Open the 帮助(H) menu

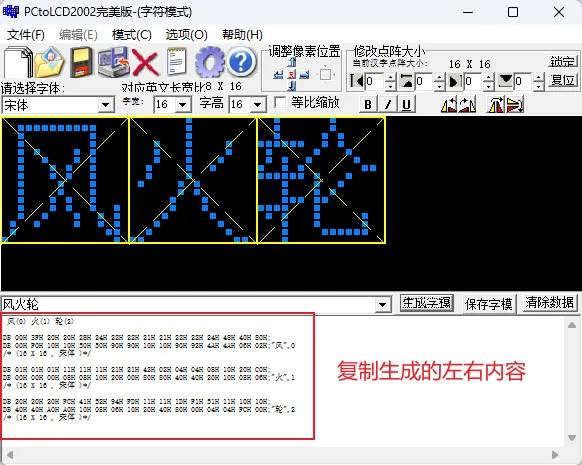(242, 35)
